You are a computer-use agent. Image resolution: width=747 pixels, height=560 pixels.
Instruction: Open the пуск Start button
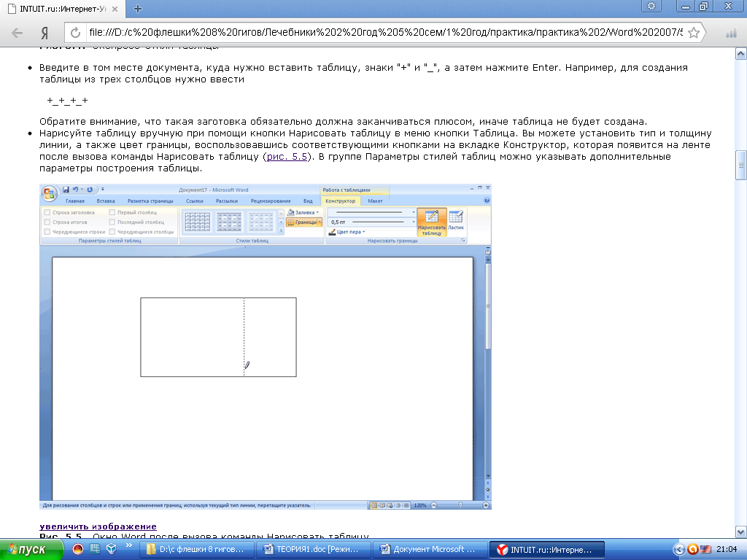coord(31,550)
